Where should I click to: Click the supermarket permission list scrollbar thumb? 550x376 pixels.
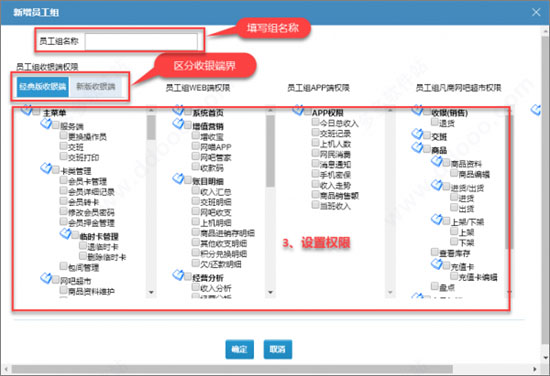pos(509,182)
